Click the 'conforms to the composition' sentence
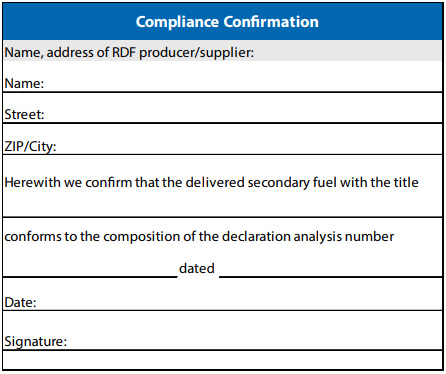Screen dimensions: 446x374 coord(199,237)
